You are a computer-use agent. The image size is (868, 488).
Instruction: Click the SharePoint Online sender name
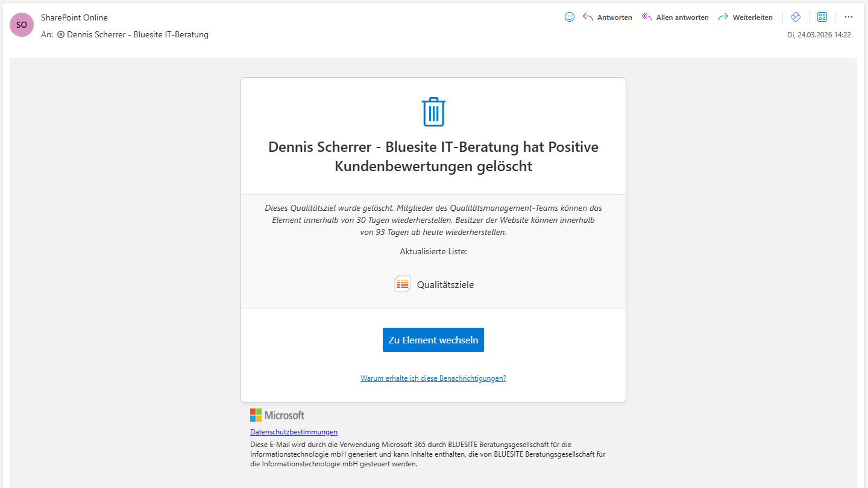point(74,17)
